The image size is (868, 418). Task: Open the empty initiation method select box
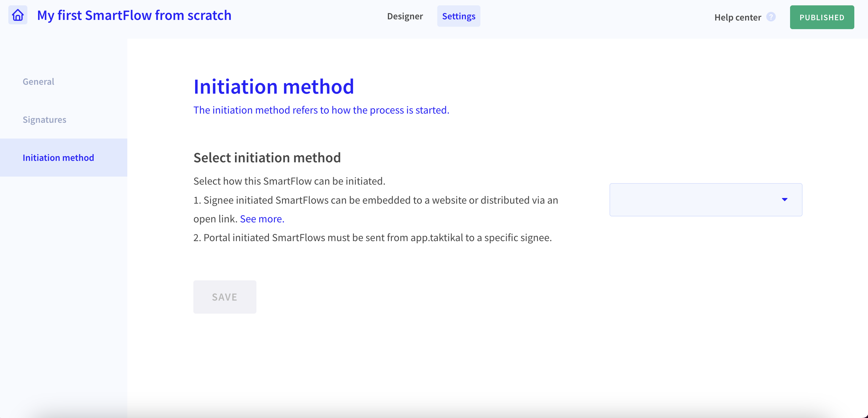(x=694, y=200)
